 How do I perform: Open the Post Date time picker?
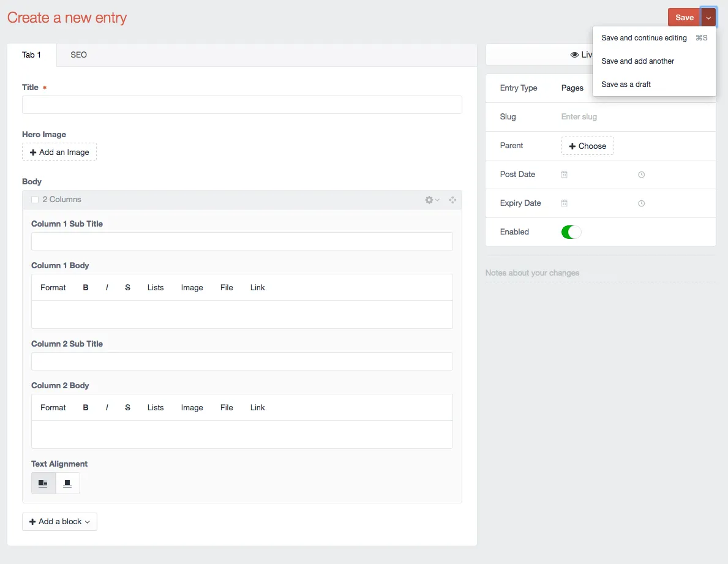(641, 175)
